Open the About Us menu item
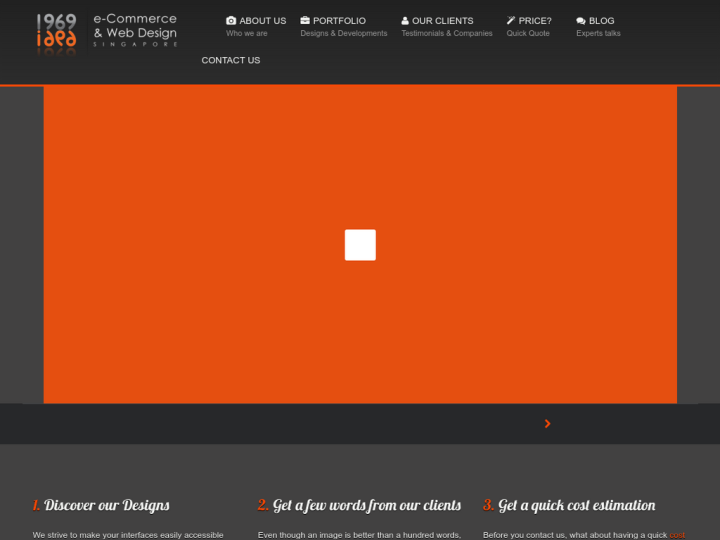 (x=262, y=21)
